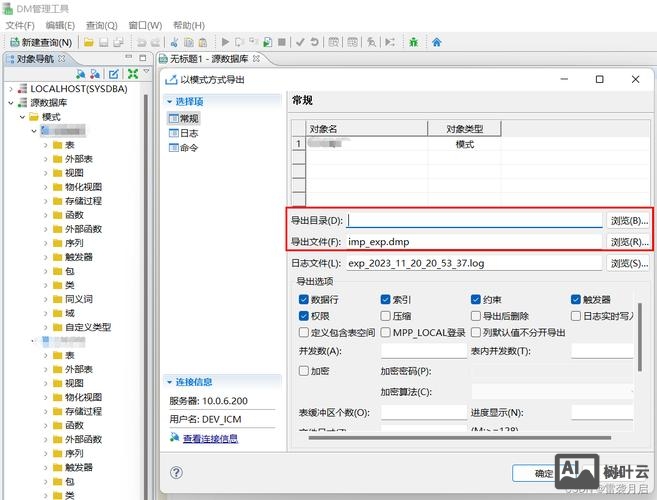Click the find/search toolbar icon
The image size is (657, 500).
pos(371,42)
